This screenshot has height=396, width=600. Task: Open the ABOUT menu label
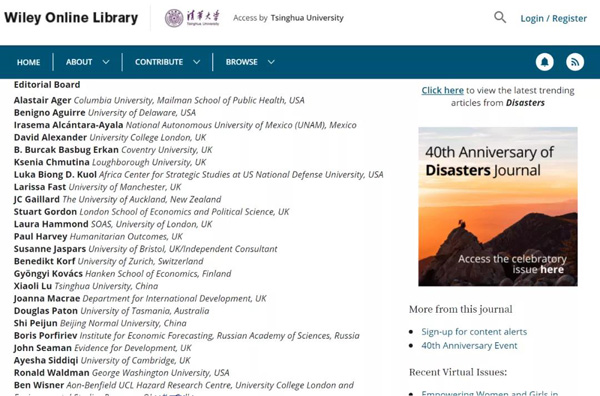click(79, 62)
